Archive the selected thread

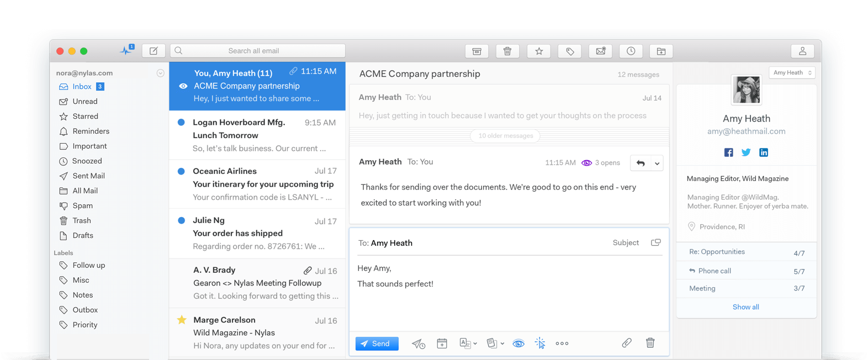point(477,51)
